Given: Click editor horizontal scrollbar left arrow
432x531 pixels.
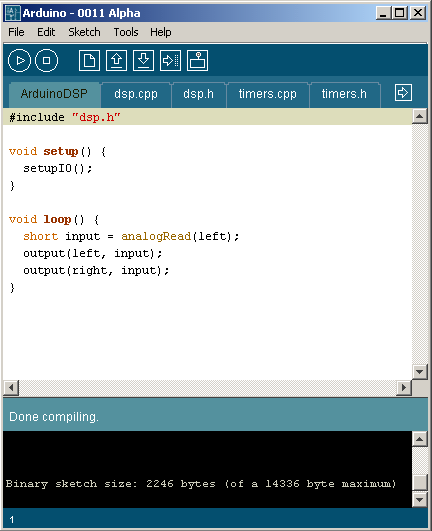Looking at the screenshot, I should pyautogui.click(x=11, y=387).
